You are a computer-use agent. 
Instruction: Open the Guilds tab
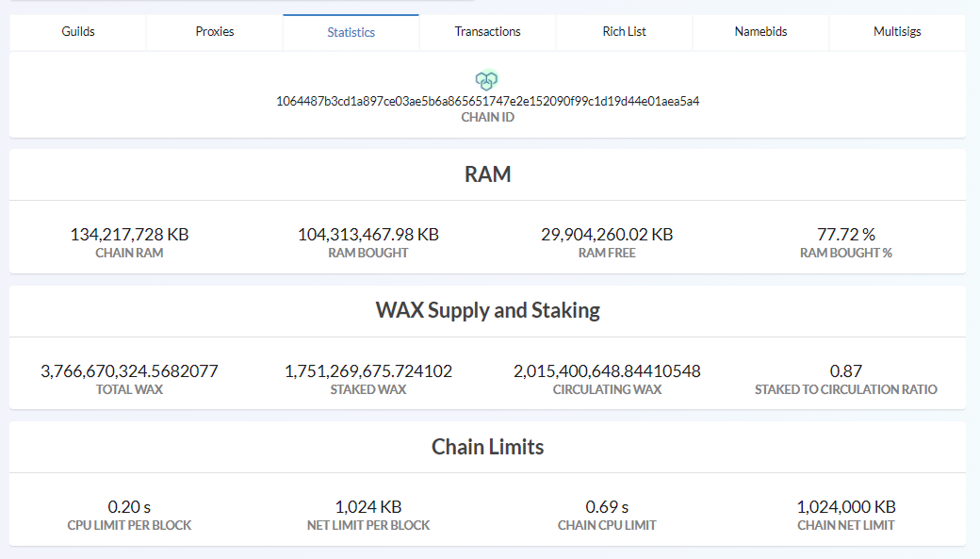(78, 32)
